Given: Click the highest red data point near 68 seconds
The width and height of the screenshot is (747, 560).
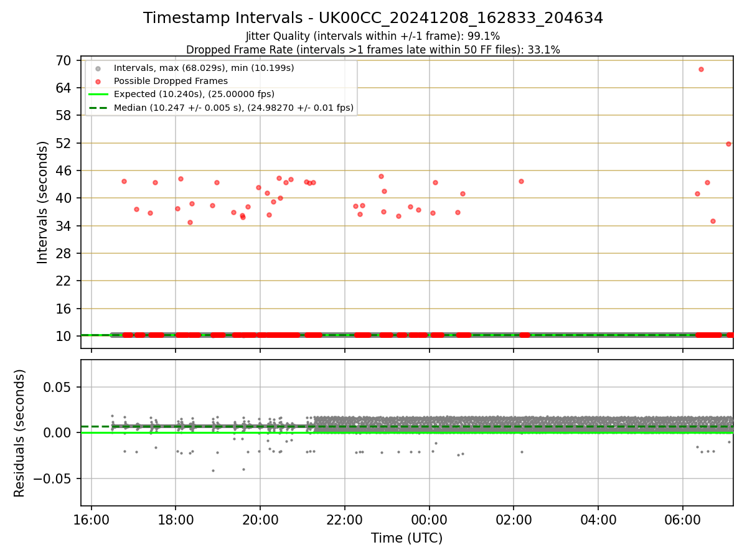Looking at the screenshot, I should 701,69.
